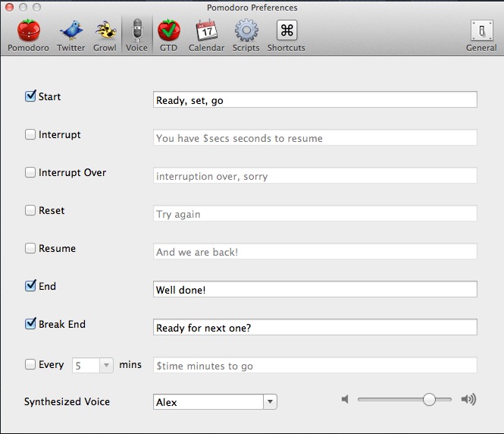The height and width of the screenshot is (434, 504).
Task: Tick the Every mins reminder checkbox
Action: coord(30,364)
